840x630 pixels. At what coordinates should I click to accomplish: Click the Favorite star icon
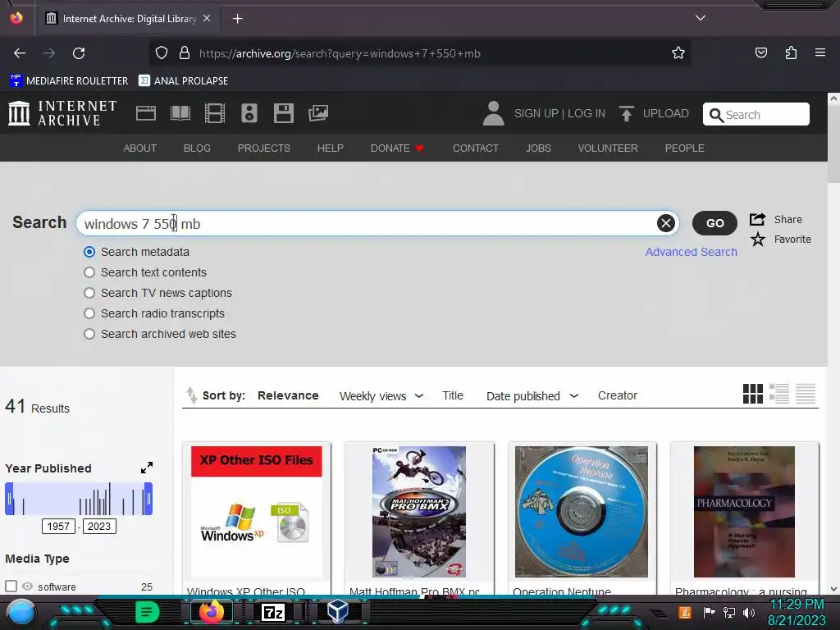pos(757,239)
